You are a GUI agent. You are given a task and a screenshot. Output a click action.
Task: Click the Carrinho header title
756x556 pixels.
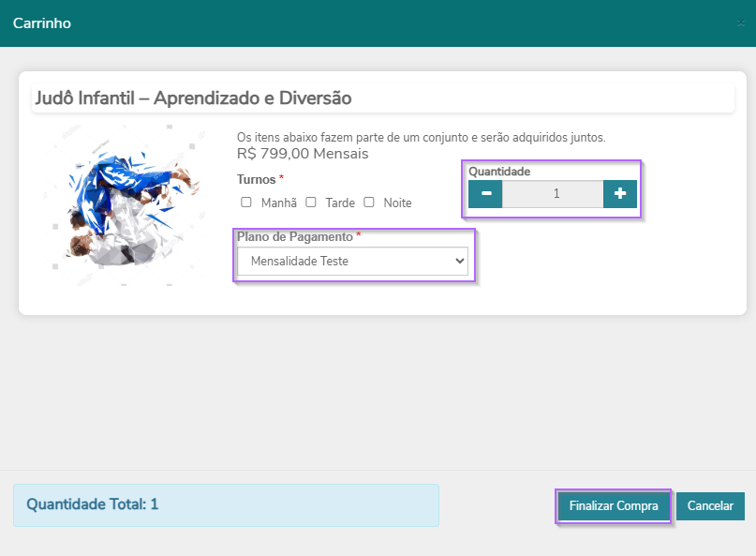tap(42, 23)
